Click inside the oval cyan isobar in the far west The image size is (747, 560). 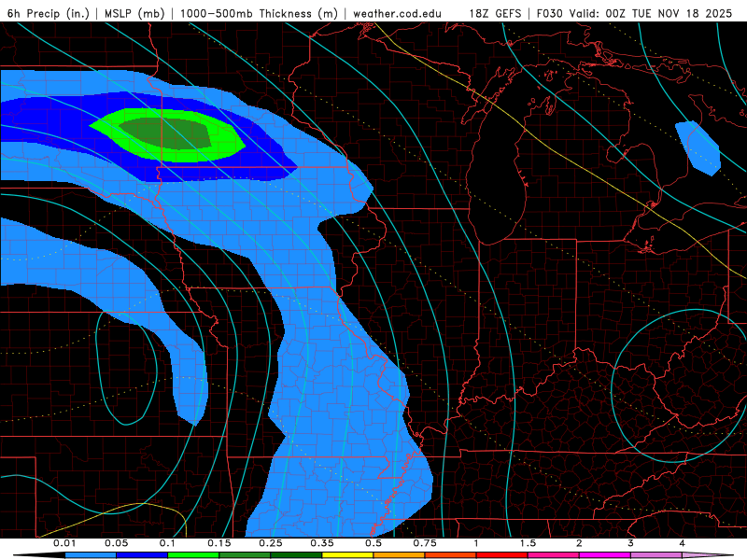click(x=126, y=369)
